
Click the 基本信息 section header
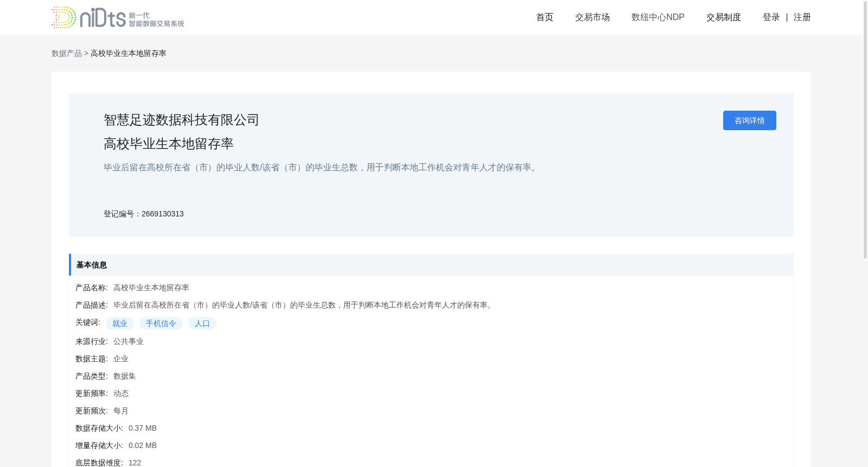coord(431,265)
